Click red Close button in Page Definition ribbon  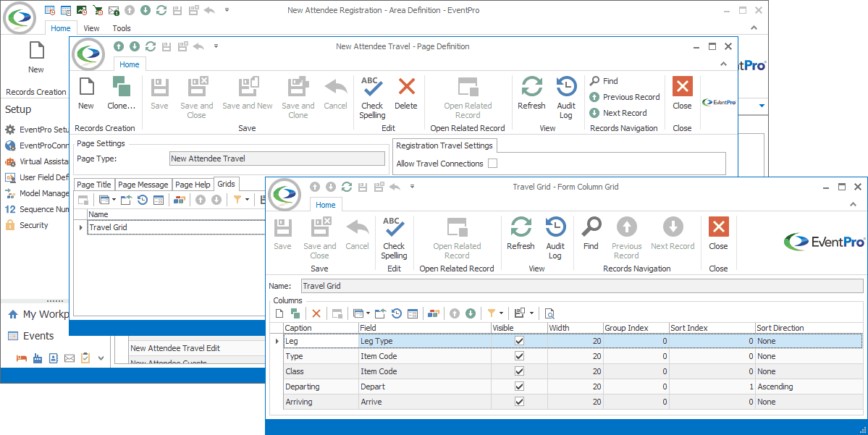point(682,93)
